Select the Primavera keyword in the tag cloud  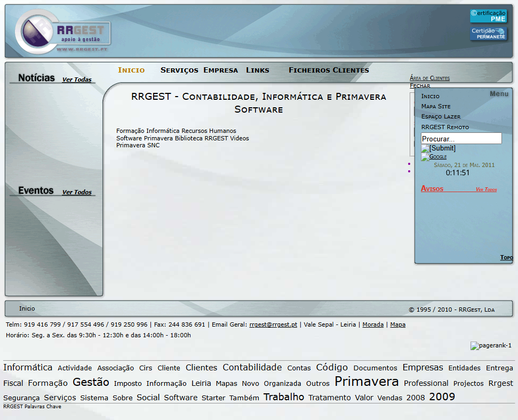coord(366,382)
